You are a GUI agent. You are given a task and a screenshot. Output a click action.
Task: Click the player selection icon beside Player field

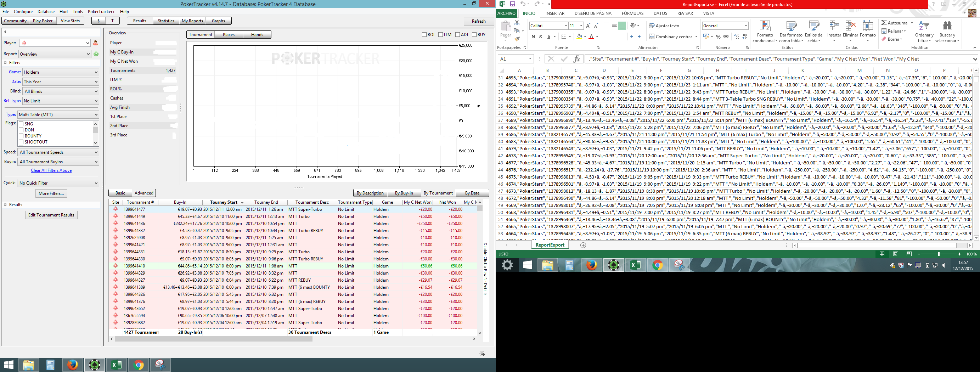[x=96, y=43]
